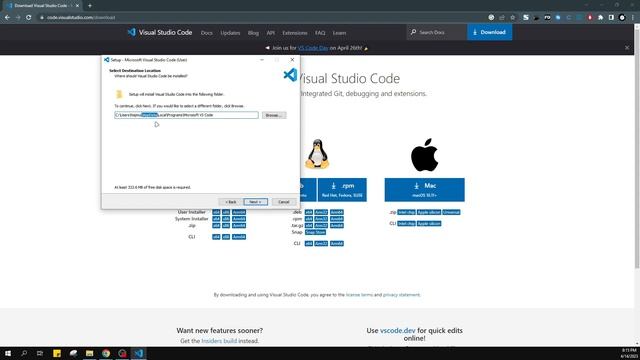
Task: Open the Extensions puzzle piece icon in Chrome
Action: 600,18
